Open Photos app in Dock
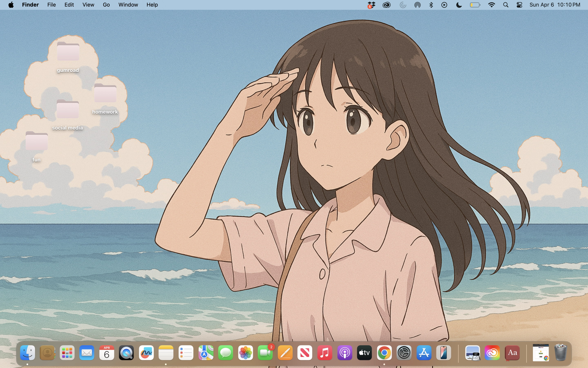 tap(245, 353)
